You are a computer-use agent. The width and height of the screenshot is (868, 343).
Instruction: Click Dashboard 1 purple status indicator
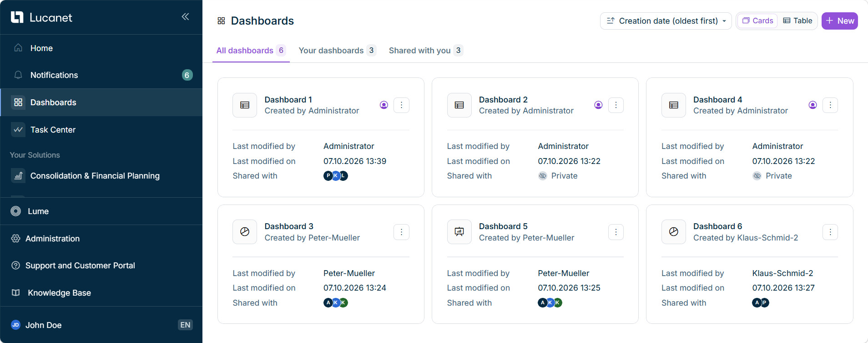[384, 105]
